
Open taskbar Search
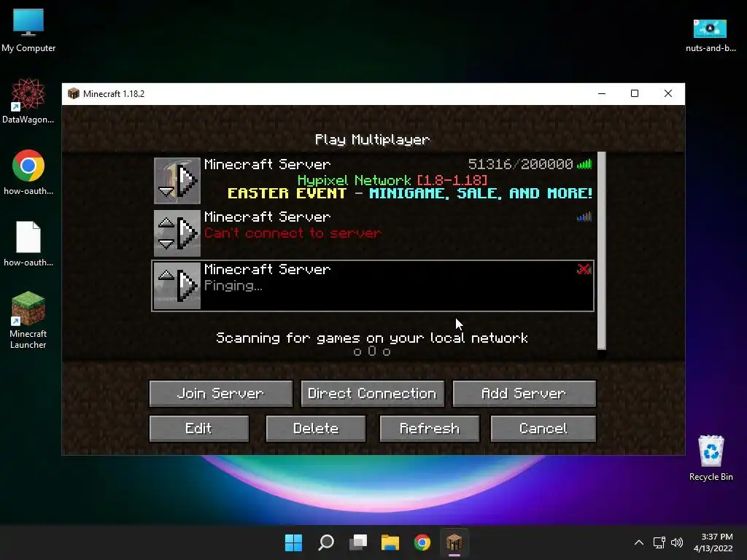pos(326,542)
